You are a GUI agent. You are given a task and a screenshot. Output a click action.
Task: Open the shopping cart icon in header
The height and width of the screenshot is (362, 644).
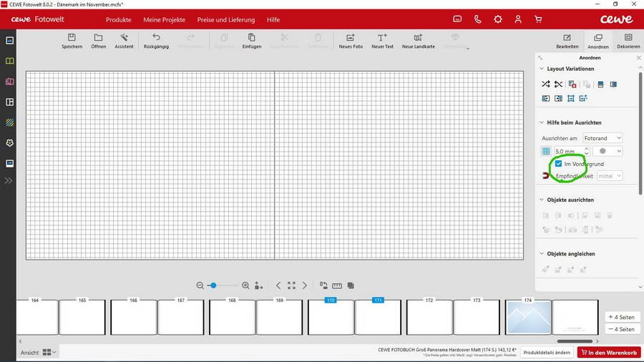tap(538, 19)
